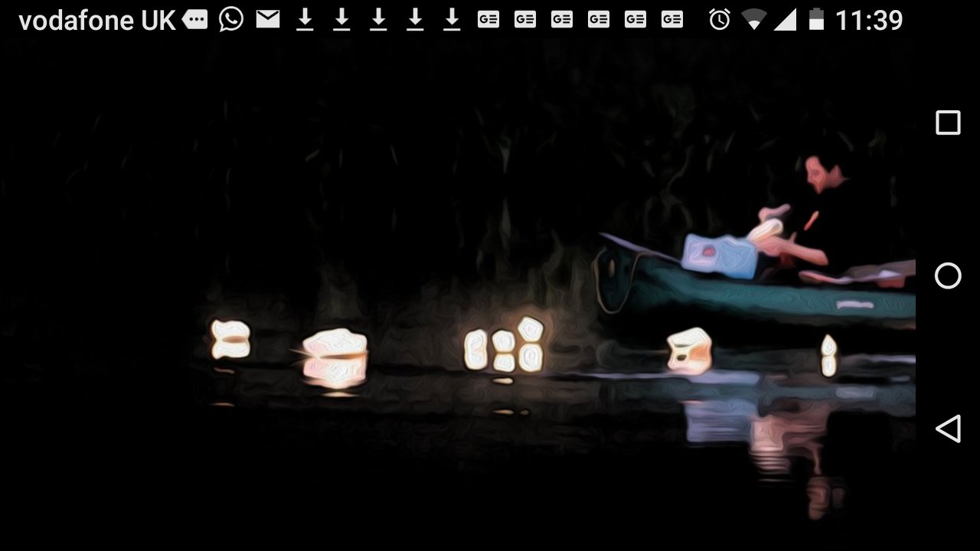Tap the email envelope notification icon
The width and height of the screenshot is (980, 551).
pos(268,19)
